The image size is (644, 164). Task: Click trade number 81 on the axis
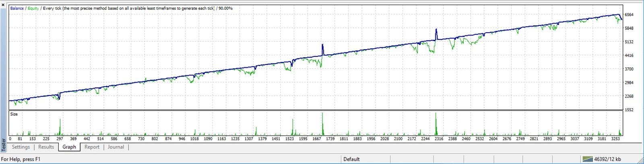point(20,139)
